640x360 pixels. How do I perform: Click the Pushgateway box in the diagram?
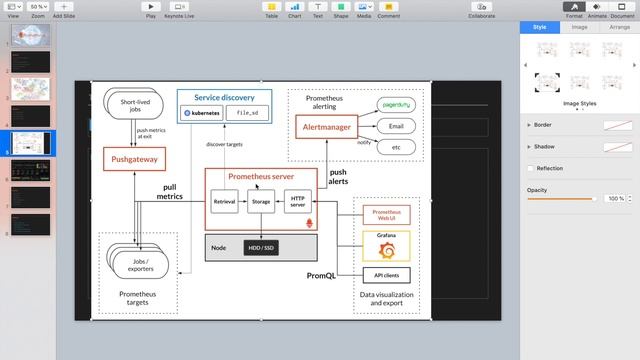click(135, 159)
